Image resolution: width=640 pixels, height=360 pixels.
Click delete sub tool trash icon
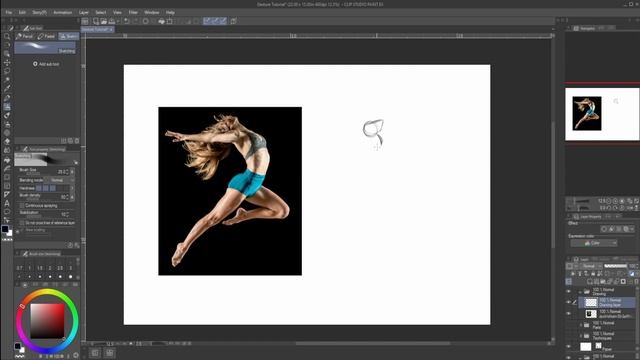[77, 141]
